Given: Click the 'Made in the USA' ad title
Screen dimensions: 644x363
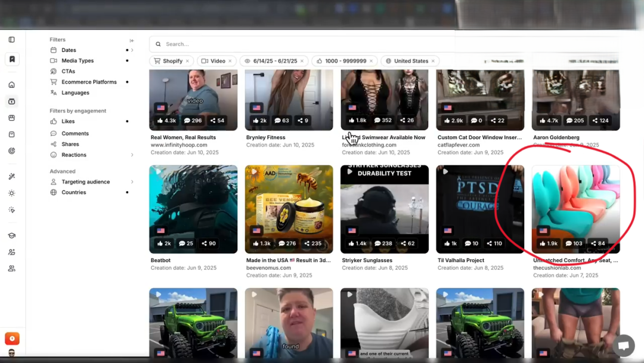Looking at the screenshot, I should (x=289, y=260).
